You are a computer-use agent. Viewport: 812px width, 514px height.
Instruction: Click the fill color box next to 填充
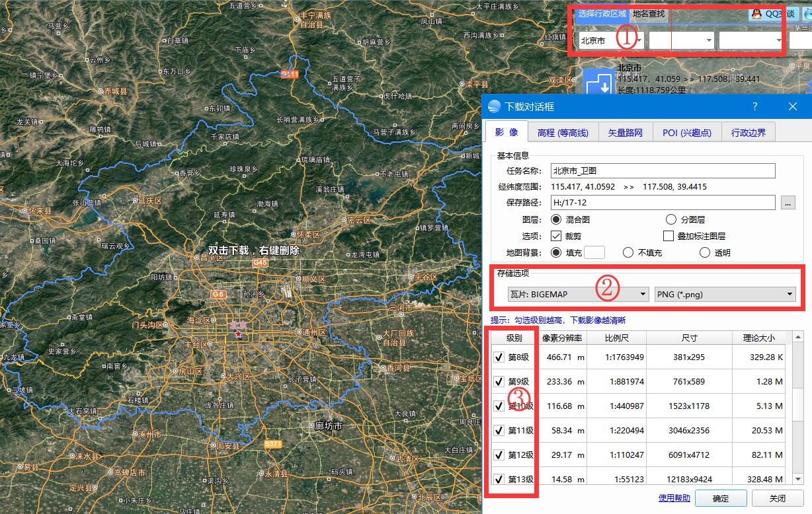coord(593,252)
